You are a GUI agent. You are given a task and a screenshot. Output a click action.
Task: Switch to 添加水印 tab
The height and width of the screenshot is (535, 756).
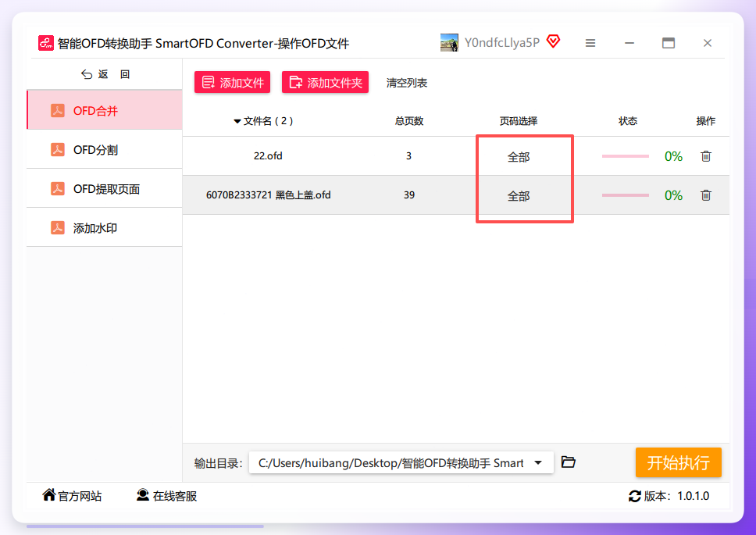click(105, 227)
